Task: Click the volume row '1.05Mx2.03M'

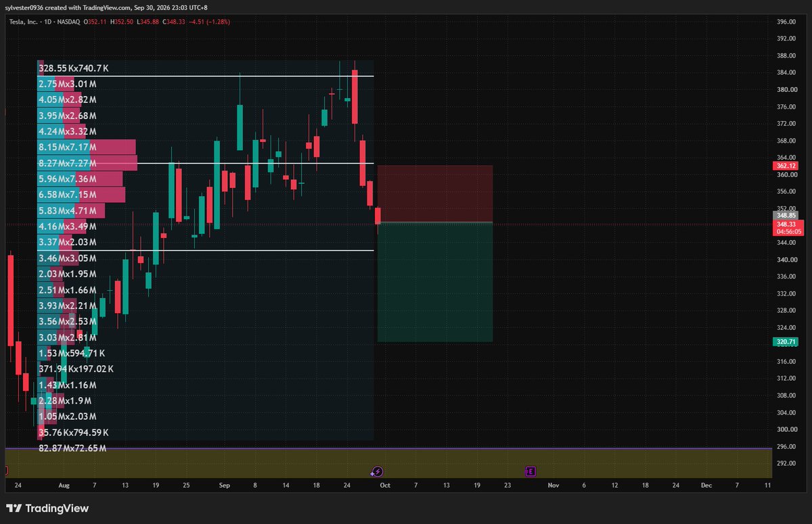Action: click(68, 416)
